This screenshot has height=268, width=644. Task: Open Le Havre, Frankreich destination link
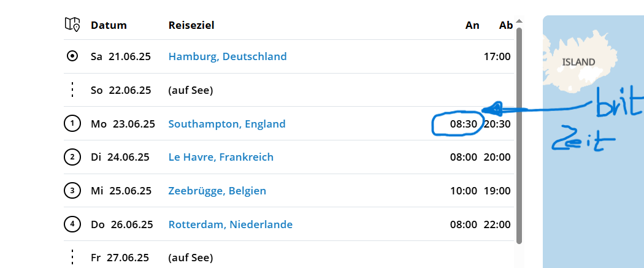click(221, 157)
